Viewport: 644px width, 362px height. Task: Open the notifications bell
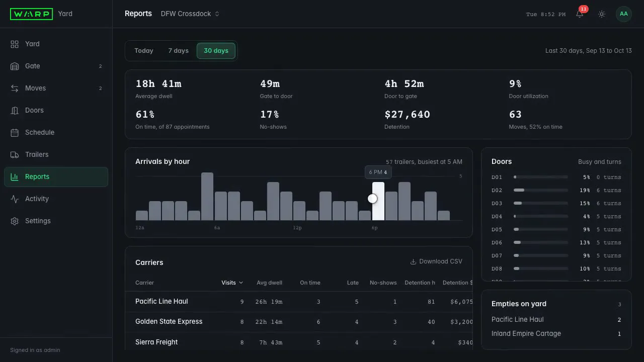tap(580, 14)
